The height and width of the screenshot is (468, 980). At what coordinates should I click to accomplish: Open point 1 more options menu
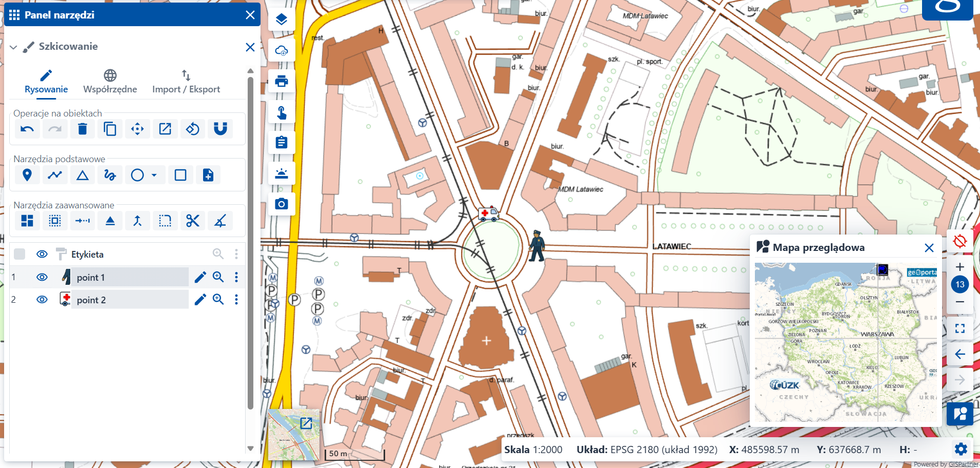click(236, 277)
